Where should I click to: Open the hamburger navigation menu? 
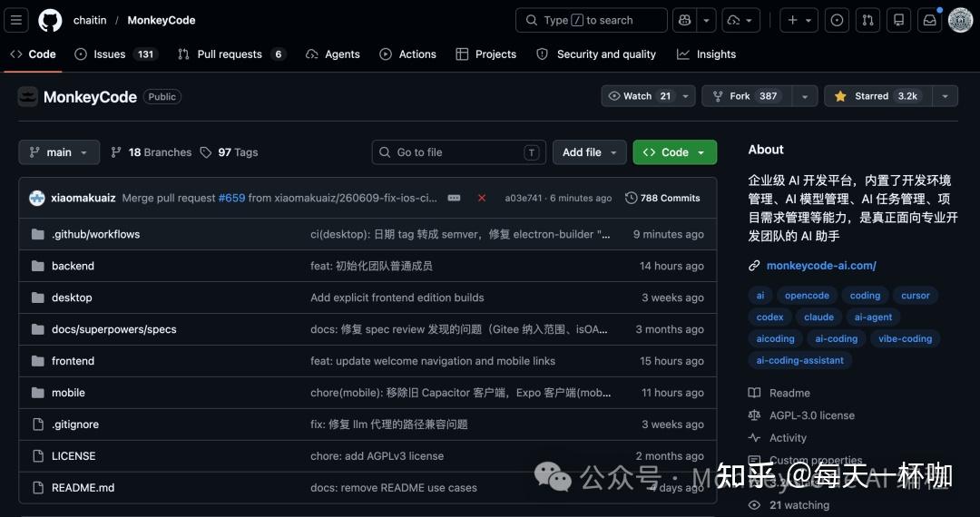pyautogui.click(x=16, y=20)
